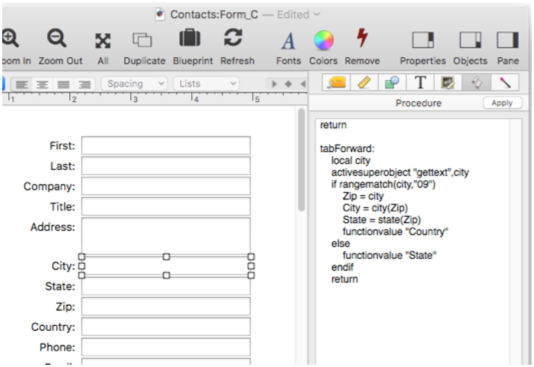Click the Zoom Out magnifier icon
This screenshot has height=367, width=534.
pos(57,38)
